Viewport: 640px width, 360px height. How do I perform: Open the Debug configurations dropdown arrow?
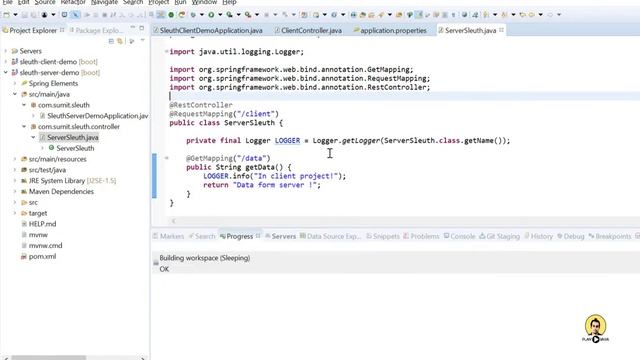click(202, 15)
